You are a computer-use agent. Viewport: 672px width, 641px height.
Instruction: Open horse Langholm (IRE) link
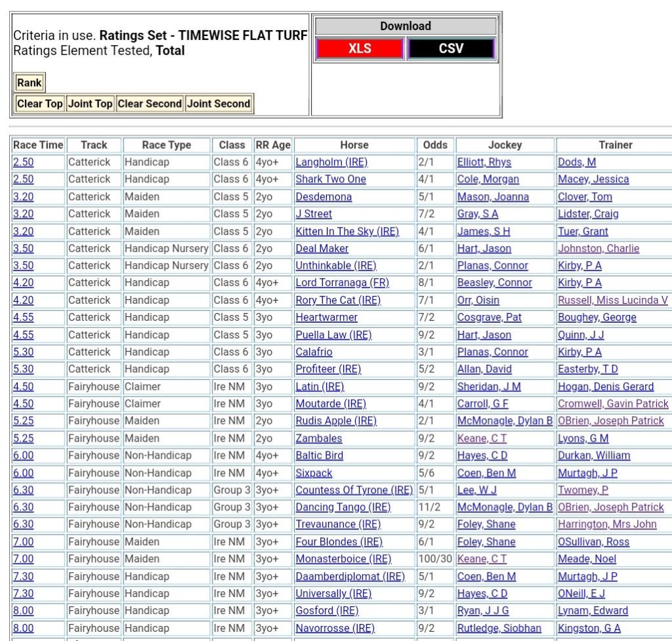331,162
